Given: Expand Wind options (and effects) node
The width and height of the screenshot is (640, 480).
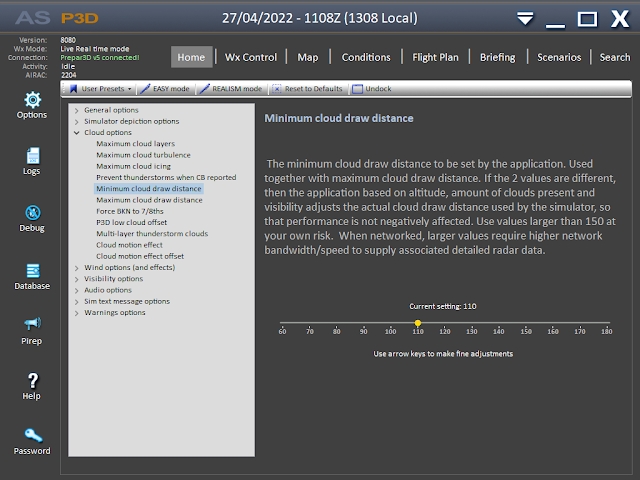Looking at the screenshot, I should (x=77, y=267).
